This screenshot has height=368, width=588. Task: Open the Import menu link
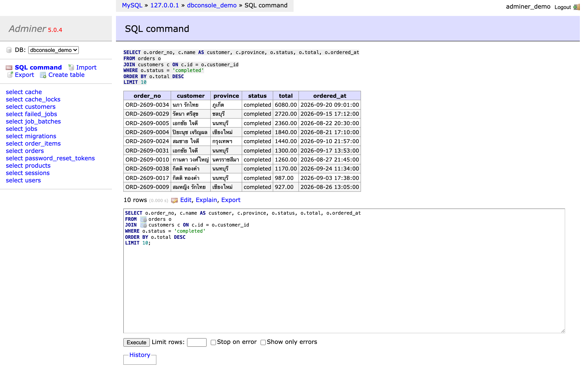coord(86,67)
